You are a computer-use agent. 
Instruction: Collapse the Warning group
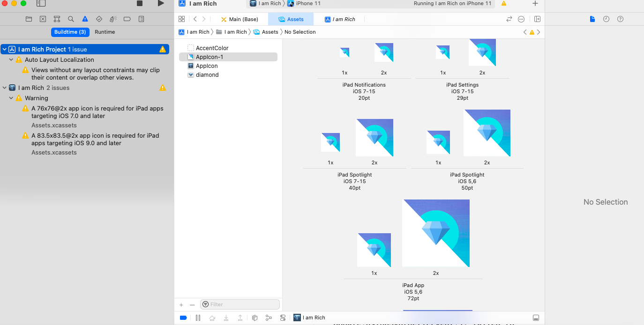[11, 98]
